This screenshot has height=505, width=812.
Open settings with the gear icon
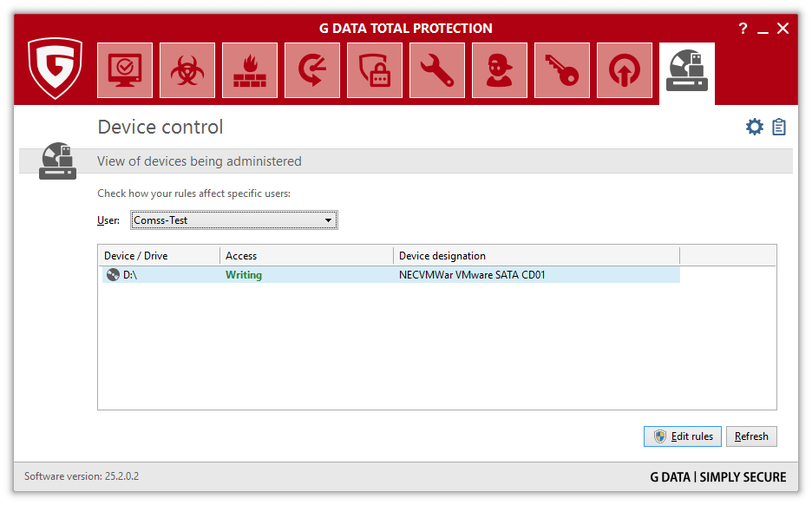tap(755, 127)
